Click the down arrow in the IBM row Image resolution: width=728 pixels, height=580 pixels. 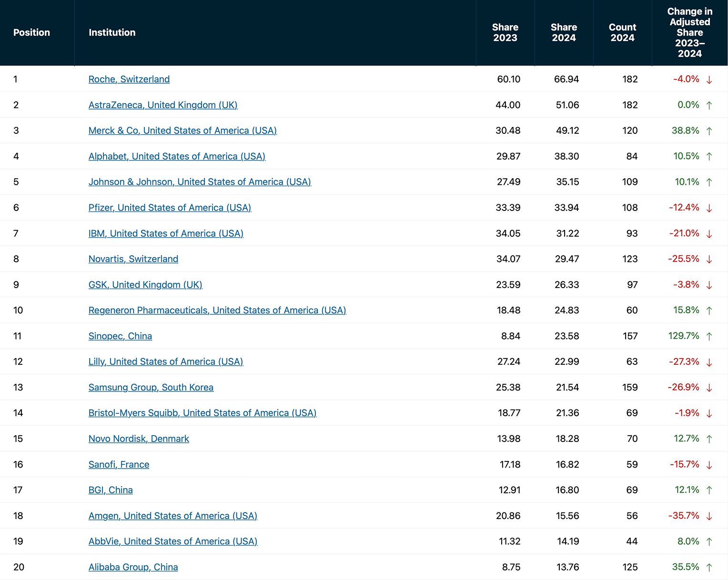pyautogui.click(x=709, y=234)
